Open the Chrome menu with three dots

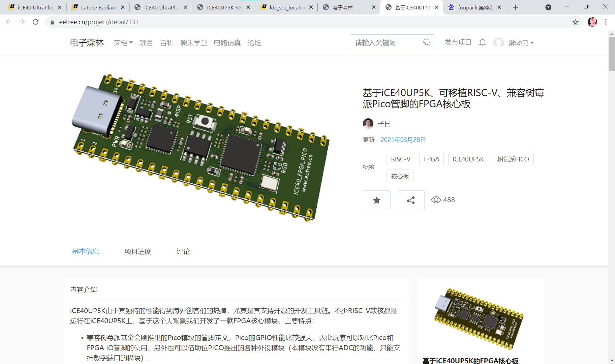pyautogui.click(x=606, y=22)
